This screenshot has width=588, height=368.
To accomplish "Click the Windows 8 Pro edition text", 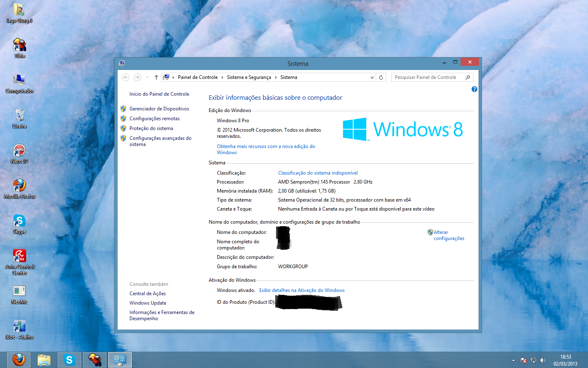I will coord(233,121).
